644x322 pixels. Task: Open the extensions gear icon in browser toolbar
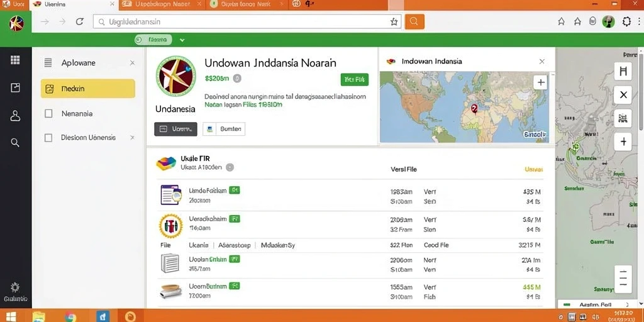pyautogui.click(x=626, y=22)
